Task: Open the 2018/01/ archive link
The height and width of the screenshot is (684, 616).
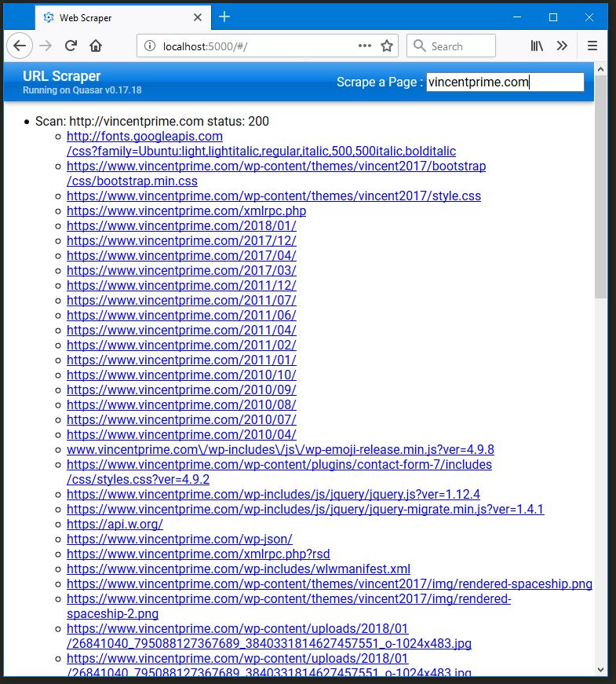Action: point(181,225)
